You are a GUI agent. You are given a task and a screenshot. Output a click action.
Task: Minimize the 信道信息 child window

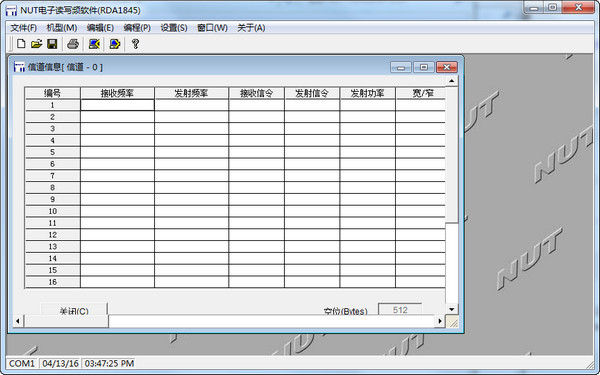(x=401, y=67)
